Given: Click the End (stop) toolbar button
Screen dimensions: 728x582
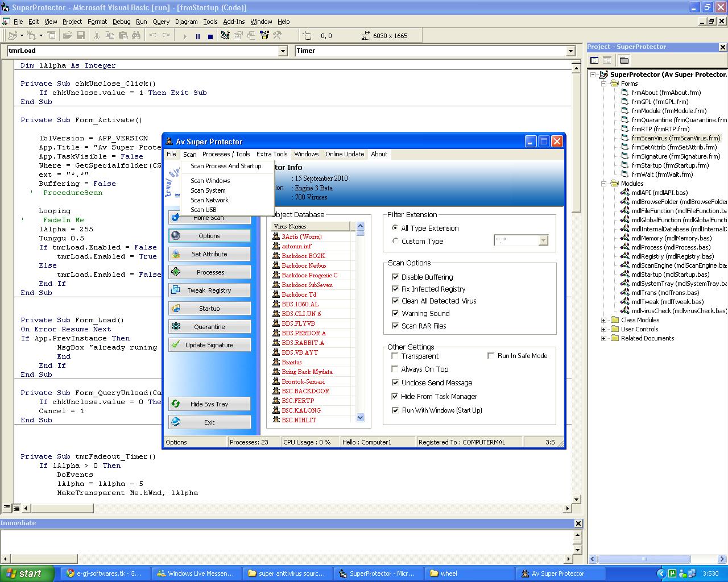Looking at the screenshot, I should pyautogui.click(x=210, y=36).
